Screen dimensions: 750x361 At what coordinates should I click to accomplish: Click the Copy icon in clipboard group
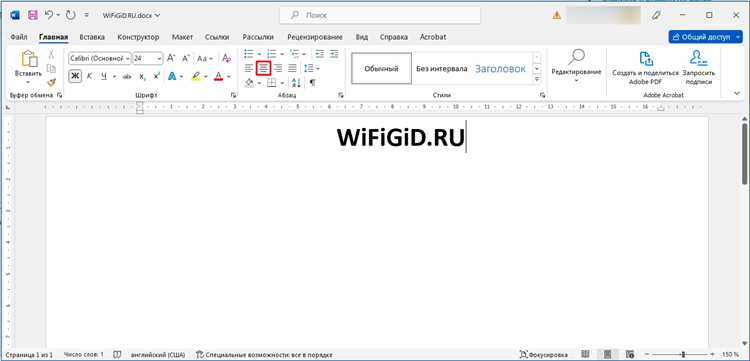point(51,68)
